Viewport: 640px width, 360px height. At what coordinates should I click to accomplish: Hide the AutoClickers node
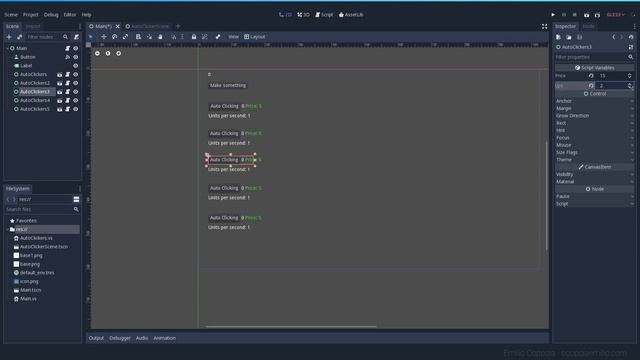coord(76,74)
